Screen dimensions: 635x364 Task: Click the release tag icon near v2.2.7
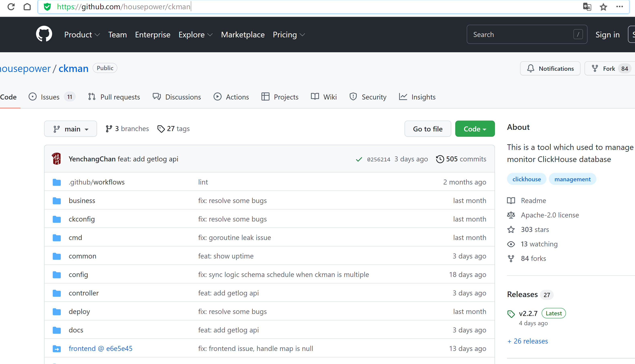[x=511, y=314]
